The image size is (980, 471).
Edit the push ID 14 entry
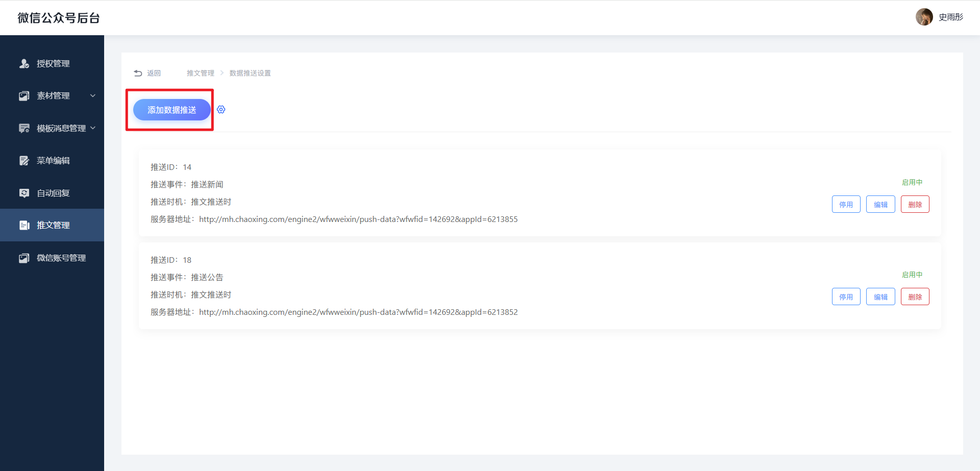[880, 205]
